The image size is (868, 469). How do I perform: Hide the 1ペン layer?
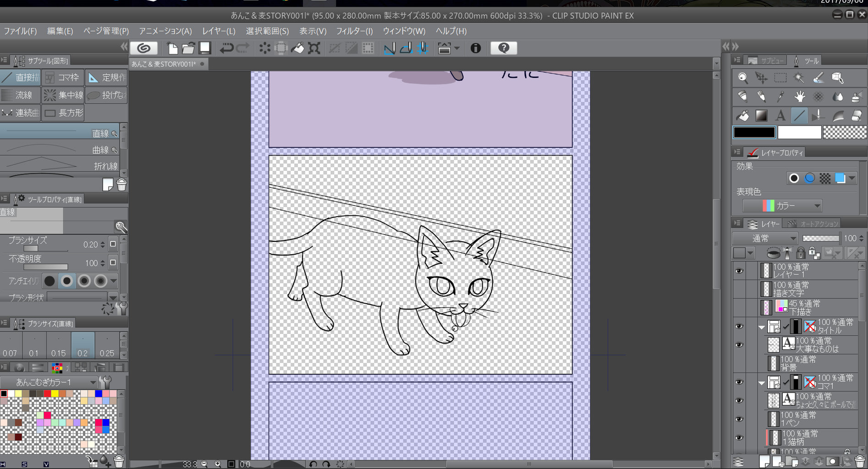pyautogui.click(x=739, y=419)
